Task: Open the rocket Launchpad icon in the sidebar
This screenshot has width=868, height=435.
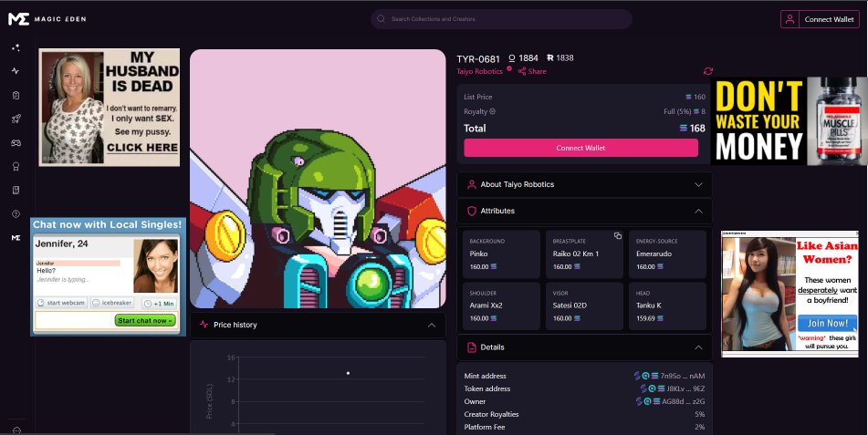Action: pos(16,119)
